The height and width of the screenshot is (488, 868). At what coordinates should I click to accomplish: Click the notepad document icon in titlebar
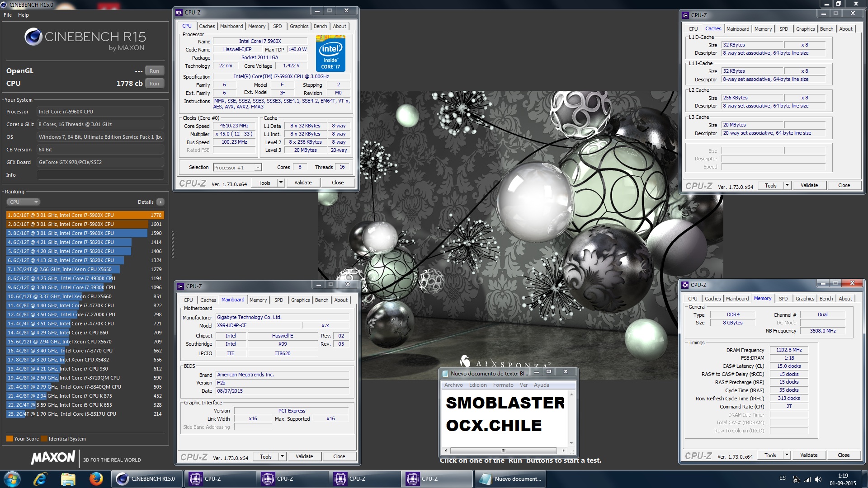(445, 373)
